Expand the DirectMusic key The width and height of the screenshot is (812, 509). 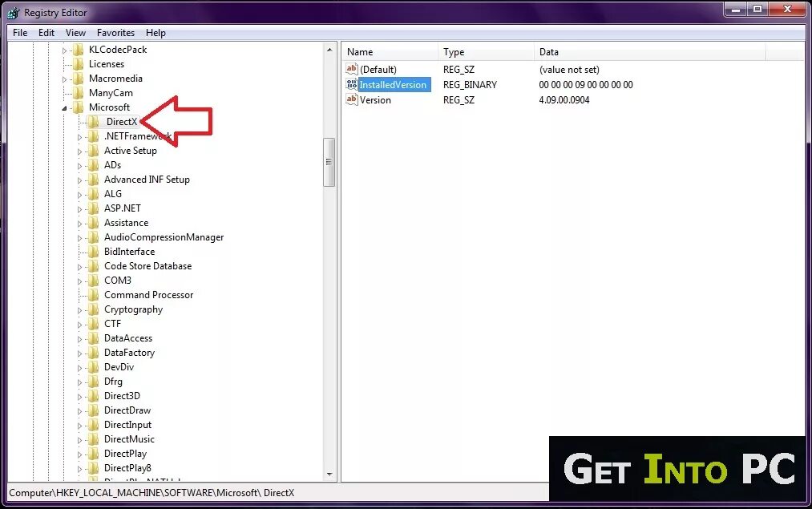tap(79, 439)
